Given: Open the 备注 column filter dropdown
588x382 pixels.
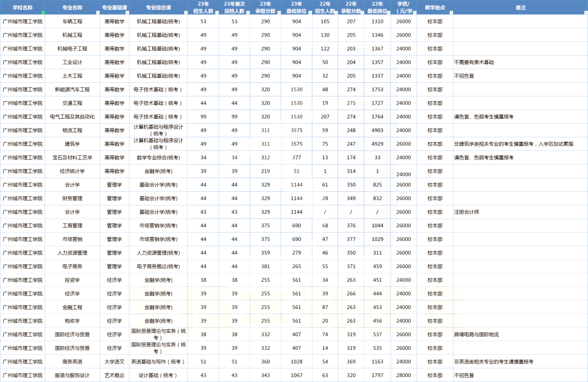Looking at the screenshot, I should click(x=586, y=13).
